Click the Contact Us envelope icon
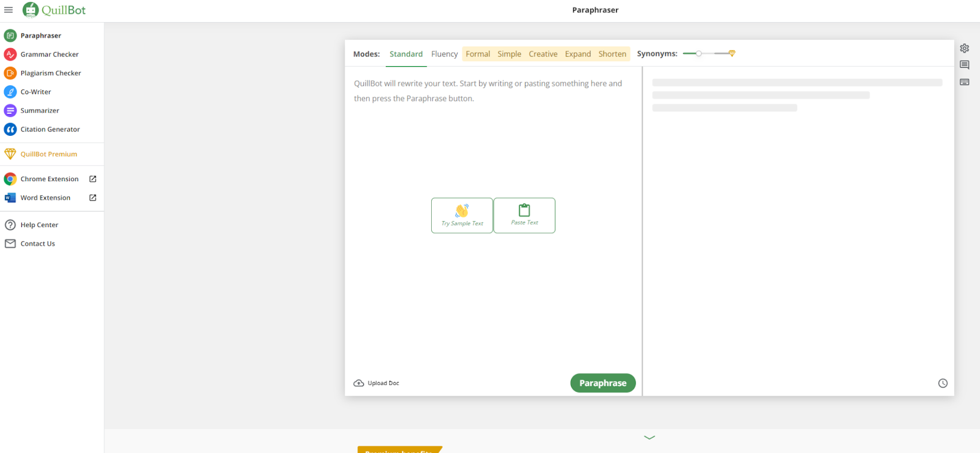The image size is (980, 453). [x=10, y=244]
